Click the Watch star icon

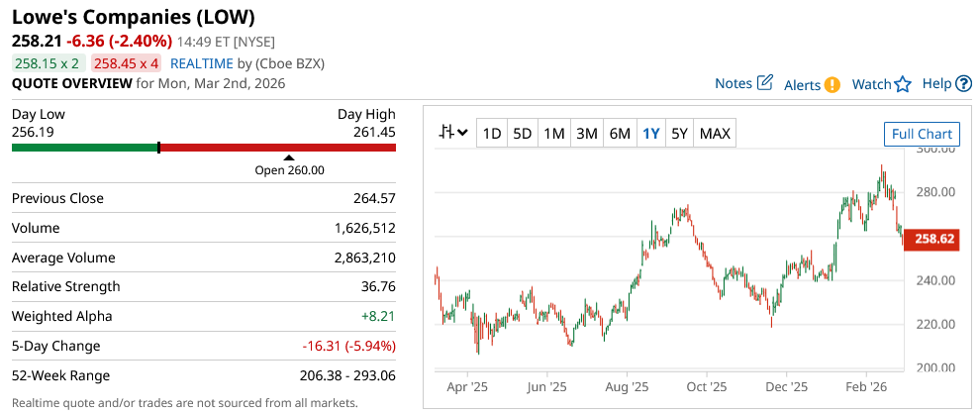pyautogui.click(x=903, y=84)
